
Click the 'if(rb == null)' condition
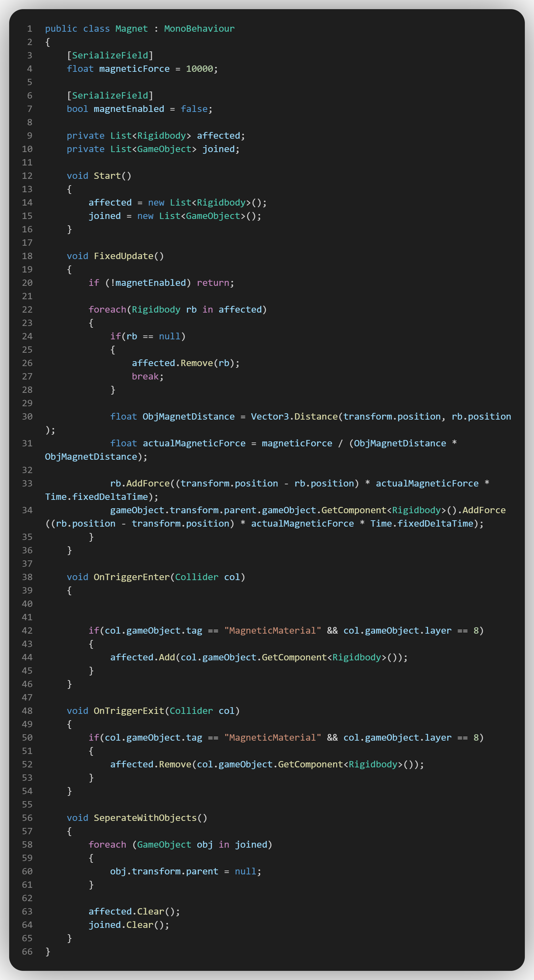click(148, 336)
